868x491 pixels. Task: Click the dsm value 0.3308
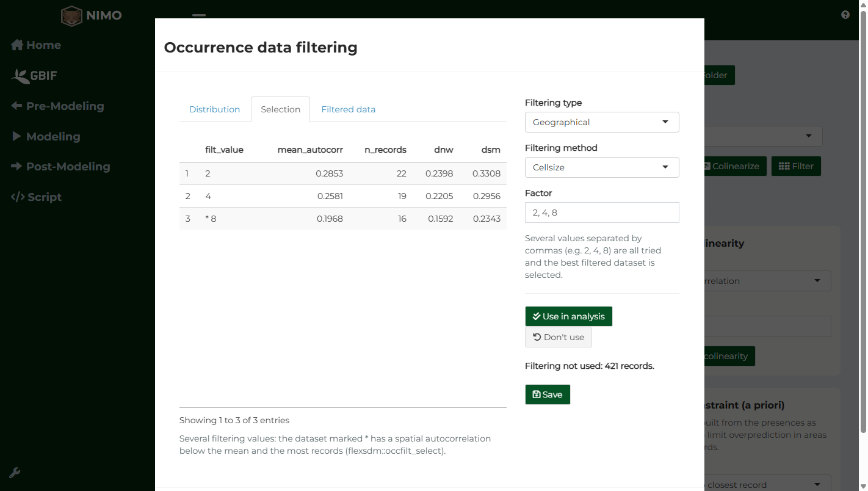pyautogui.click(x=486, y=173)
